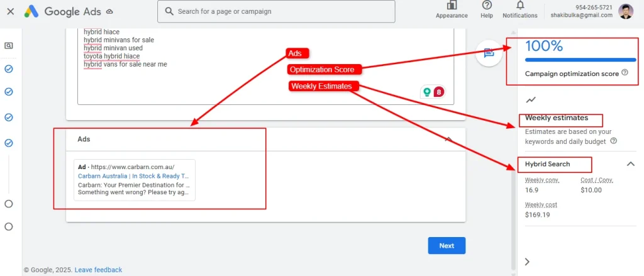This screenshot has width=644, height=276.
Task: Click help icon next to Campaign optimization score
Action: click(x=625, y=73)
